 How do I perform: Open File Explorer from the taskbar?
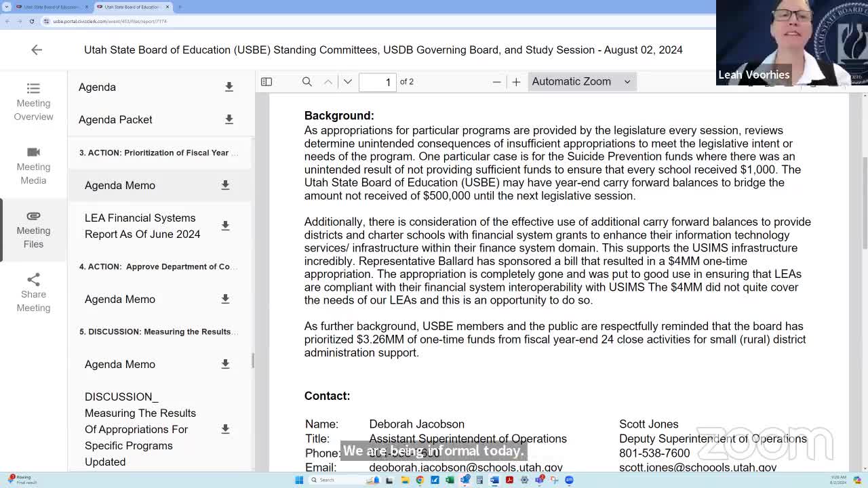point(405,480)
